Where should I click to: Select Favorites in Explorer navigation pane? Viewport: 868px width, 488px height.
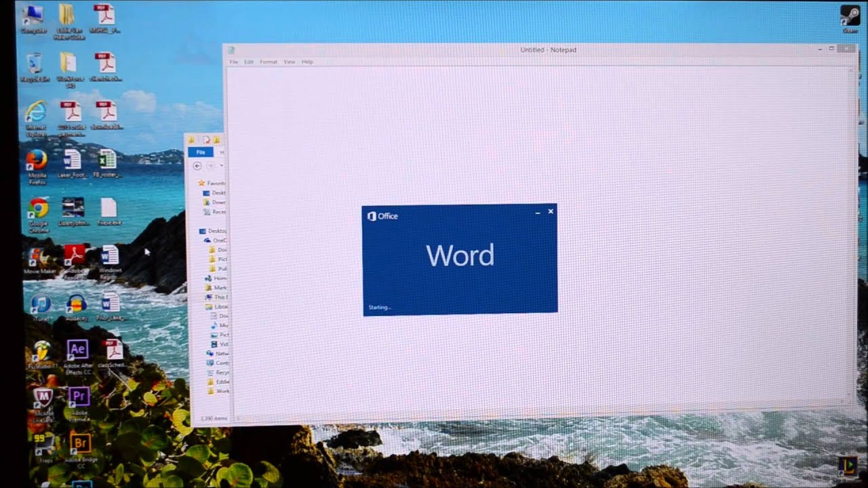212,183
